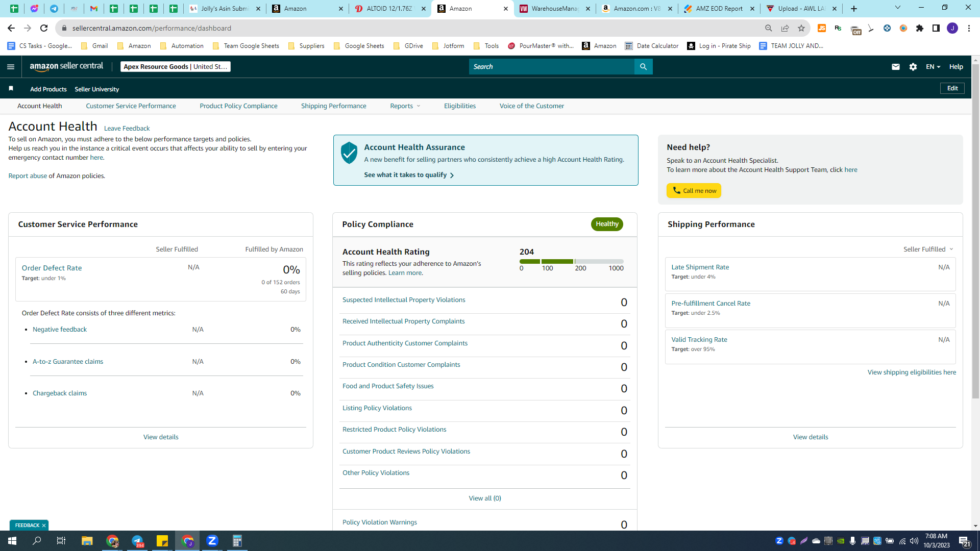
Task: Open Windows taskbar search
Action: pos(37,541)
